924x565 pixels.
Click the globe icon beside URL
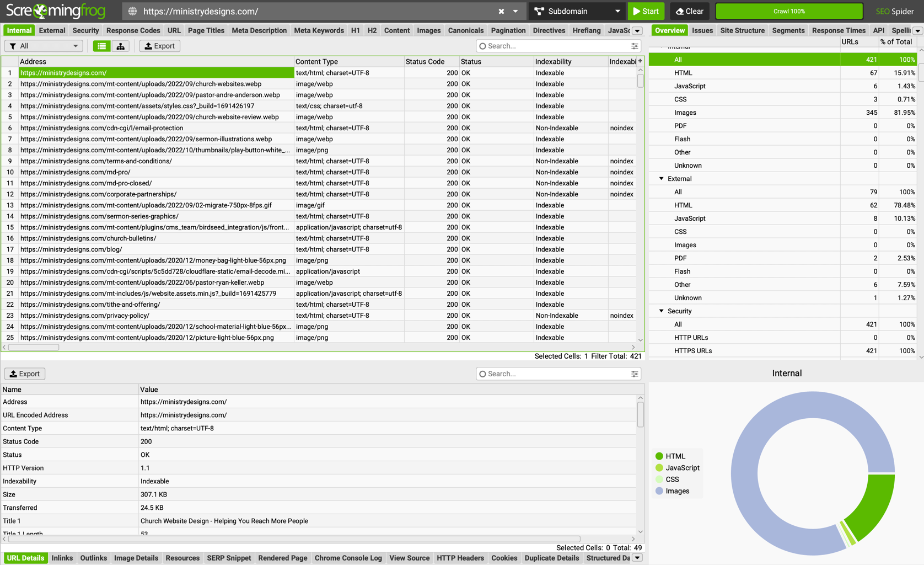click(132, 11)
